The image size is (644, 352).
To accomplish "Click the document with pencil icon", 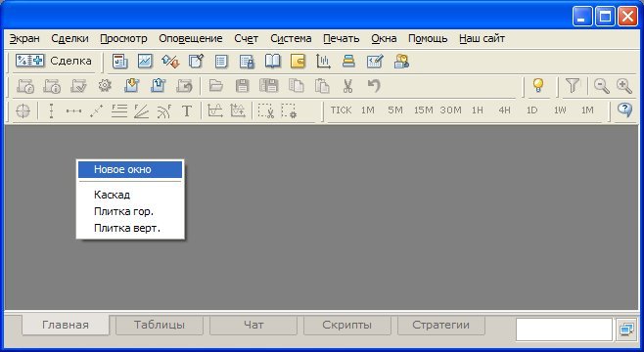I will [196, 62].
